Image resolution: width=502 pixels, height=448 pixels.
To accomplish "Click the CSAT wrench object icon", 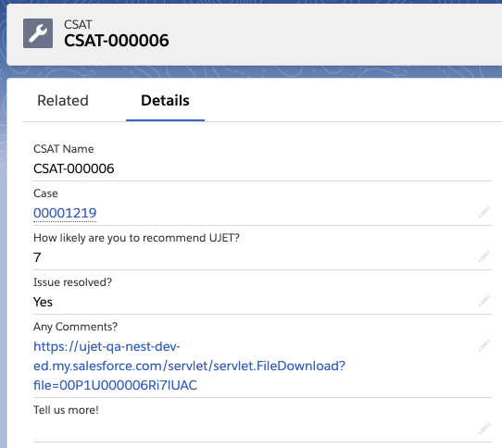I will pos(38,33).
